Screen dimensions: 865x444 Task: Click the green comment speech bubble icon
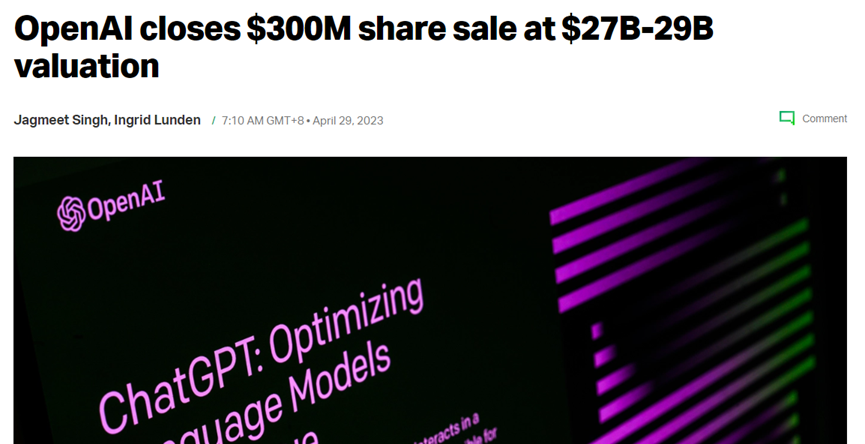point(787,118)
